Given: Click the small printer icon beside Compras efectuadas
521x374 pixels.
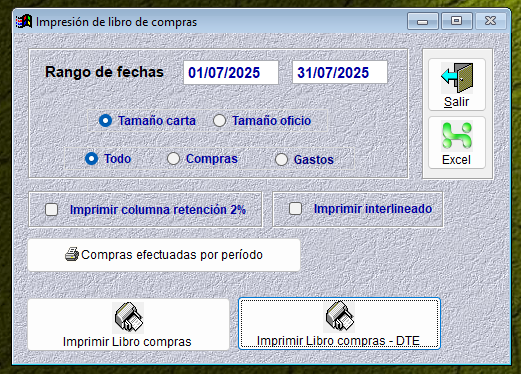Looking at the screenshot, I should [72, 254].
